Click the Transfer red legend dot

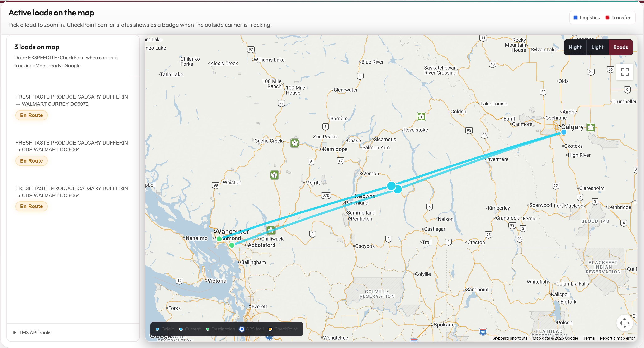[607, 18]
